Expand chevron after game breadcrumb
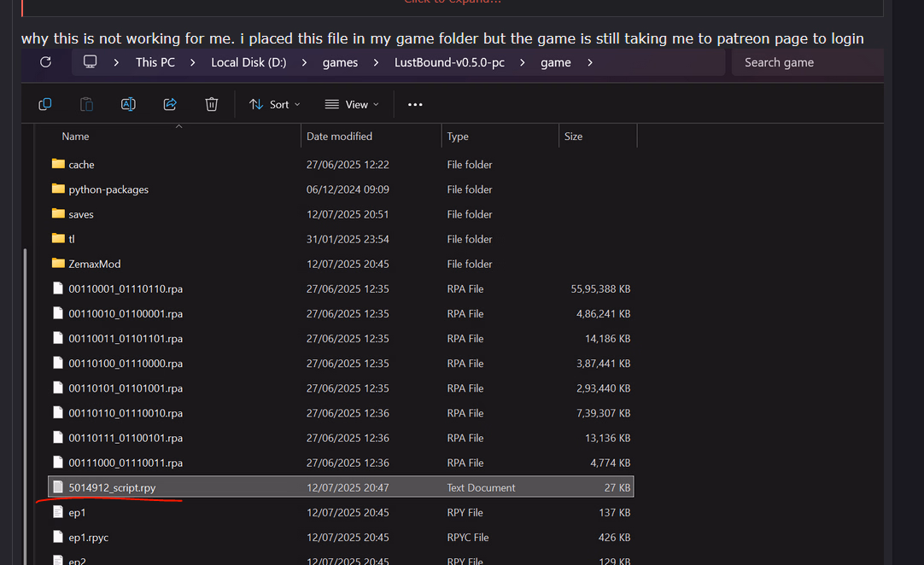 pyautogui.click(x=590, y=62)
